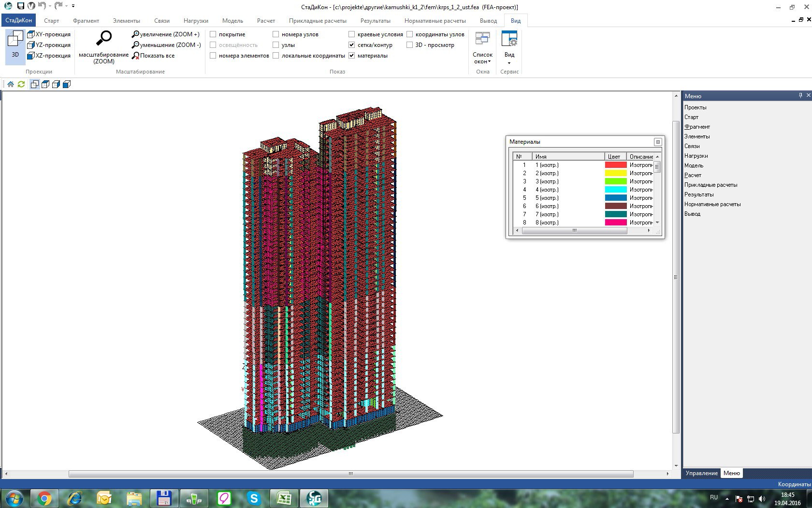Image resolution: width=812 pixels, height=508 pixels.
Task: Open the quick access toolbar customize arrow
Action: click(x=73, y=6)
